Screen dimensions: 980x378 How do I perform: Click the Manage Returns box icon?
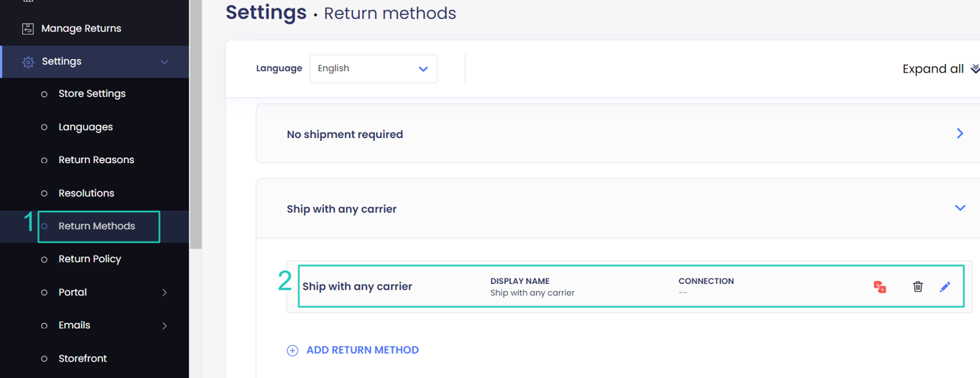[28, 28]
